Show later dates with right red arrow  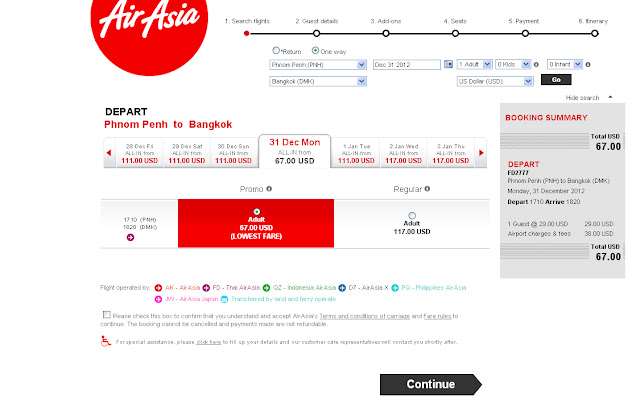pyautogui.click(x=481, y=153)
